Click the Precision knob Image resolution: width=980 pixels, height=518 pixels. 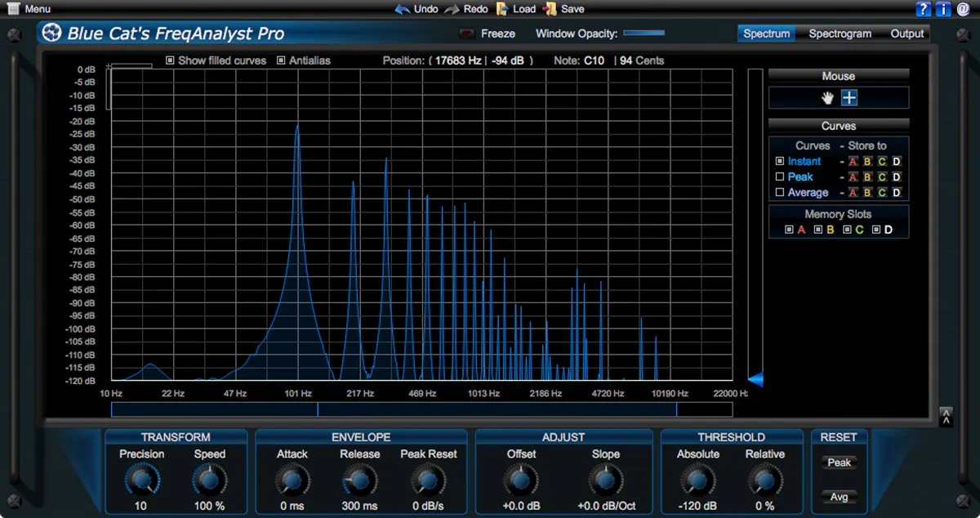pos(141,480)
